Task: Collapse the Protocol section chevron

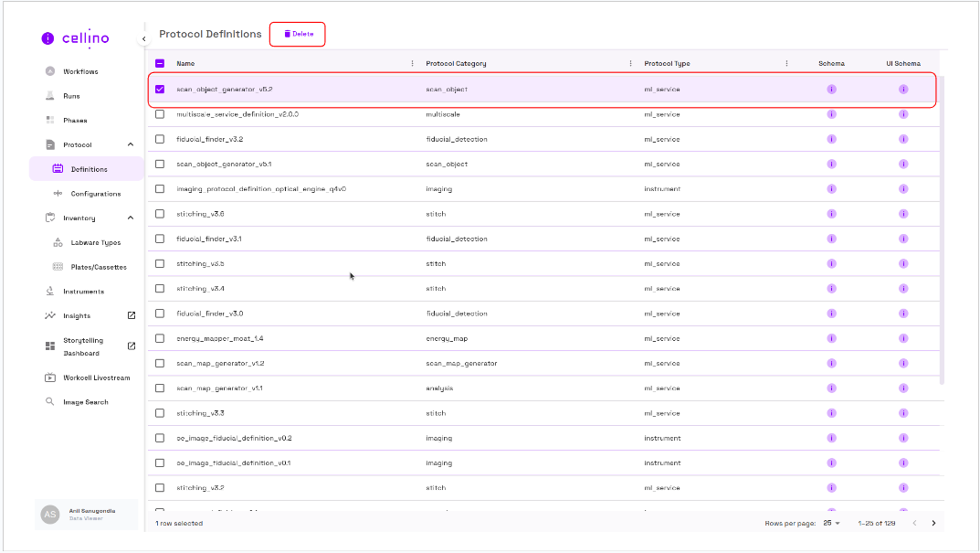Action: [x=131, y=144]
